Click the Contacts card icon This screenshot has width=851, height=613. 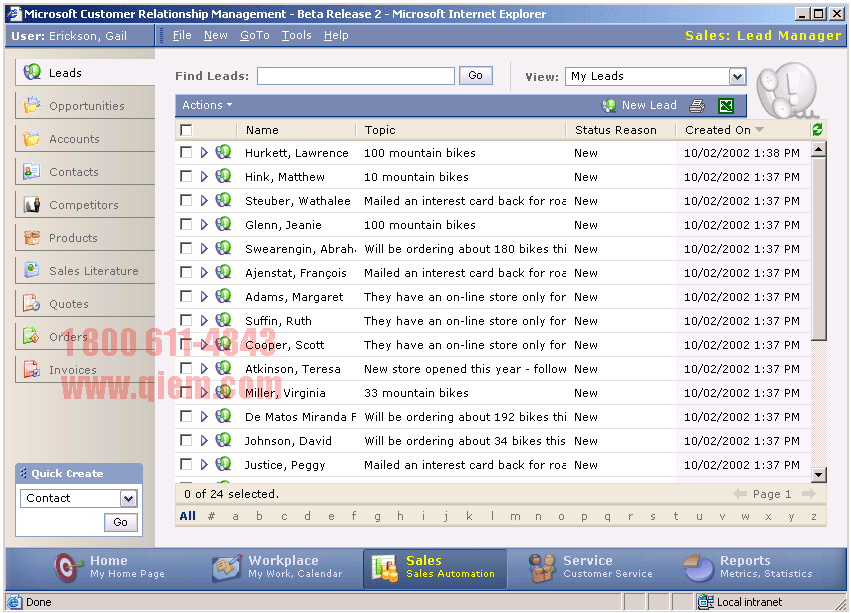click(x=32, y=171)
